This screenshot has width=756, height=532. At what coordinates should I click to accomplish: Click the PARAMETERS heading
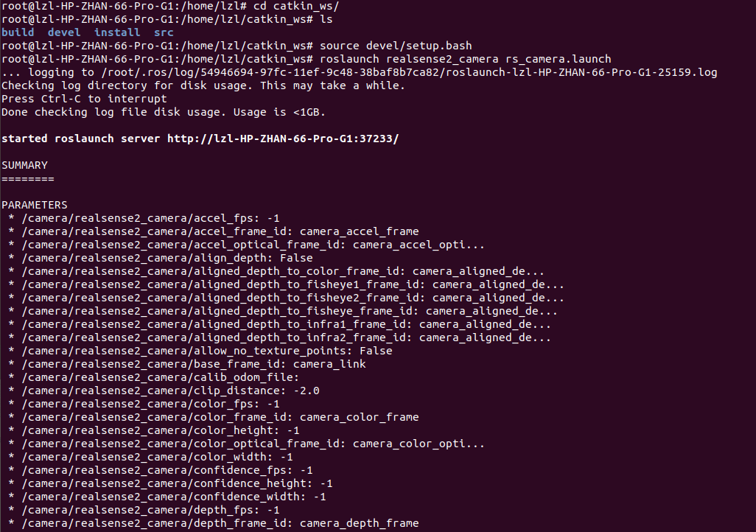click(35, 205)
